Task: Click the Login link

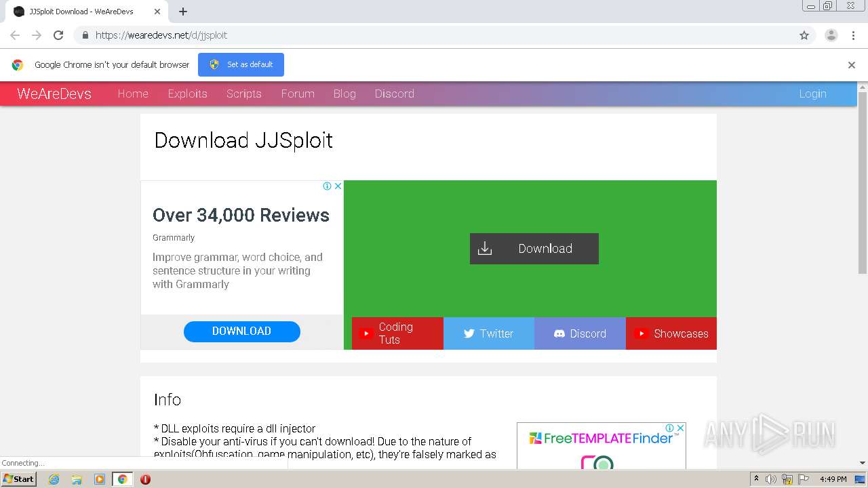Action: [812, 94]
